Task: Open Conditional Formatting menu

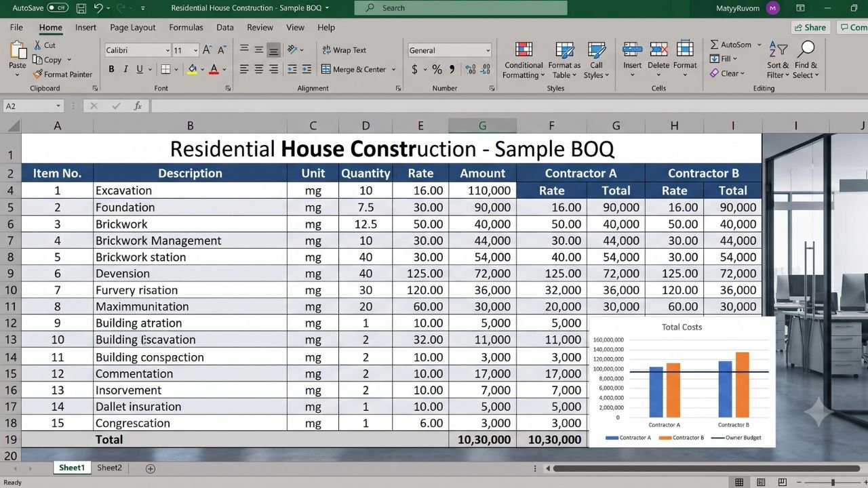Action: (523, 60)
